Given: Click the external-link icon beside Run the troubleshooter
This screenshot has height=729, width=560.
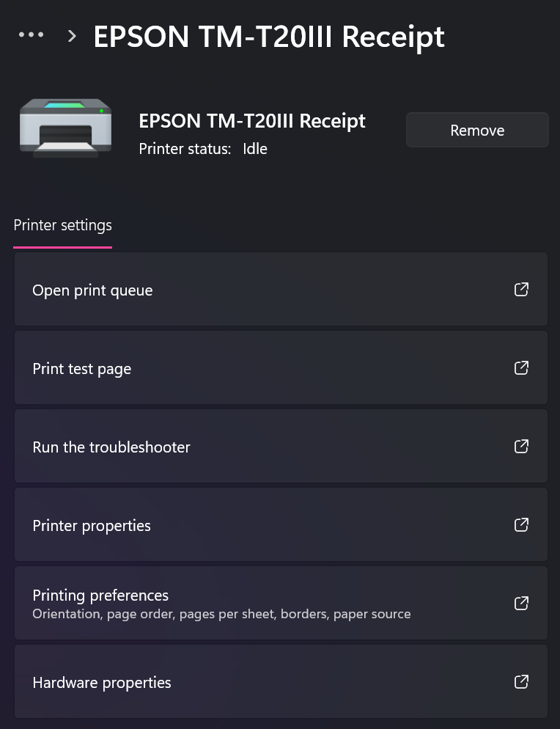Looking at the screenshot, I should 521,446.
